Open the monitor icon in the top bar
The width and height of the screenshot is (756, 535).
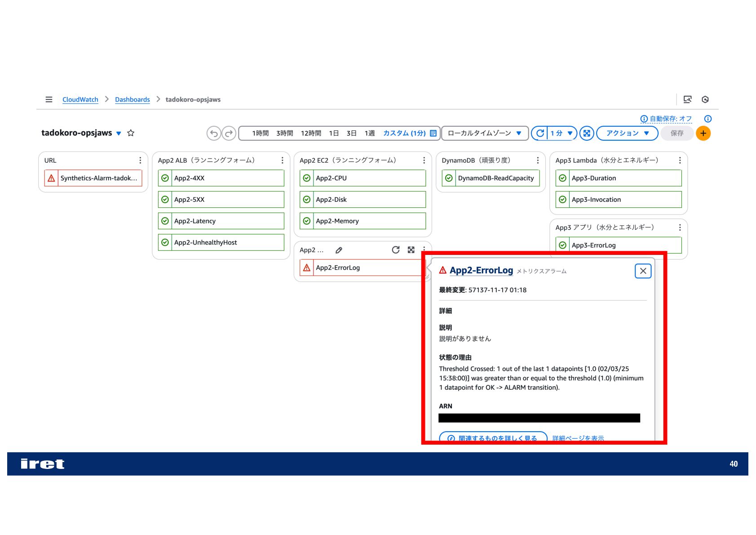click(687, 99)
